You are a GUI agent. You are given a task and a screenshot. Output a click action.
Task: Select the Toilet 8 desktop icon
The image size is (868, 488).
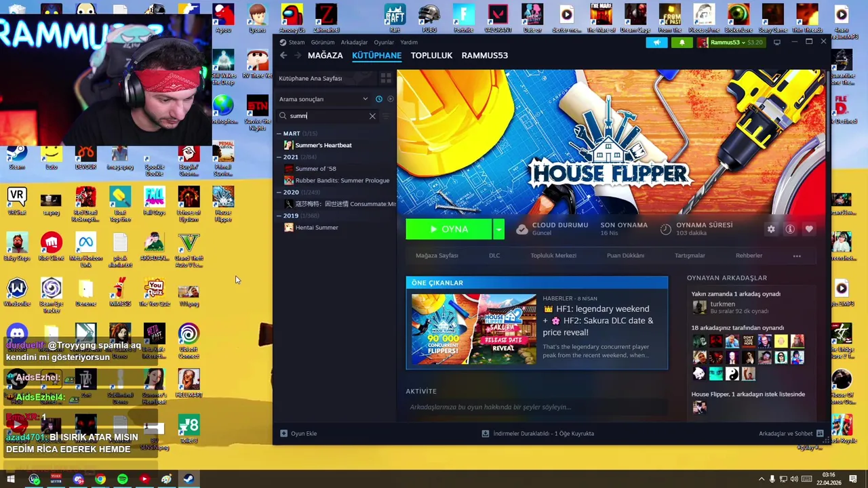pos(189,429)
